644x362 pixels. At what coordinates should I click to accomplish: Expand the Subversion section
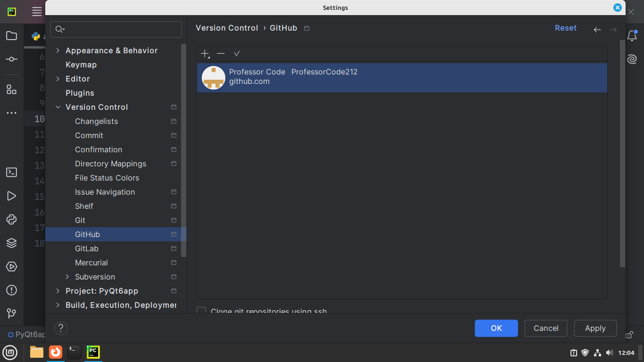tap(67, 277)
